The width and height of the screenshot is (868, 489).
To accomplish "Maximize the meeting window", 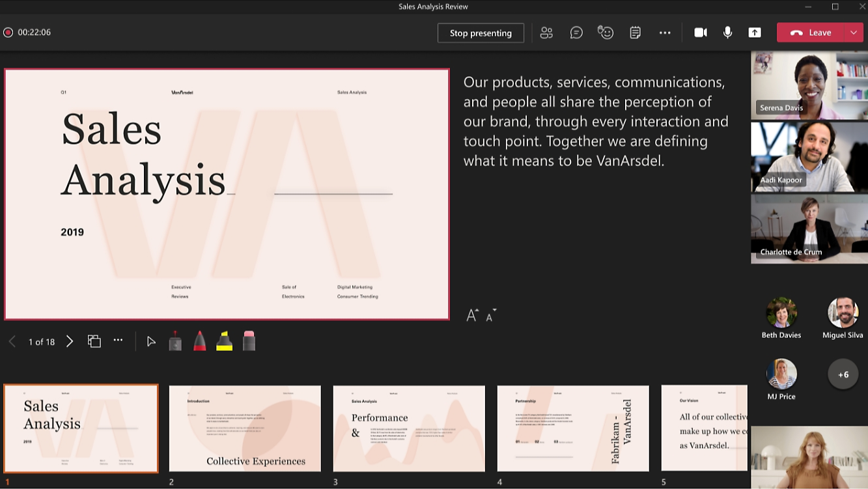I will pyautogui.click(x=835, y=7).
